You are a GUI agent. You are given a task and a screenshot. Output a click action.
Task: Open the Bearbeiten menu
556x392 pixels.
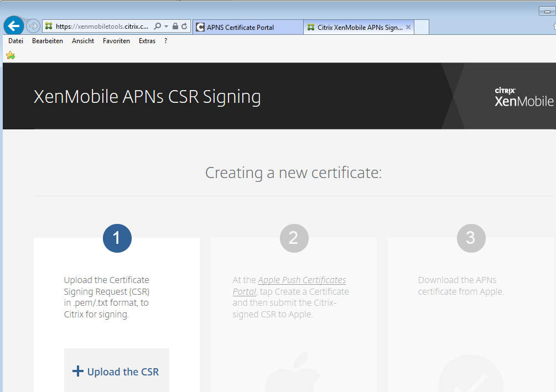pyautogui.click(x=48, y=41)
